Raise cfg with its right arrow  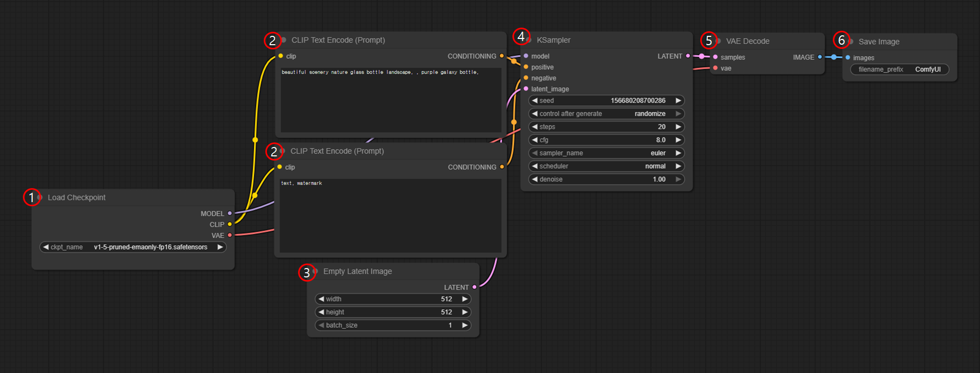click(x=678, y=140)
